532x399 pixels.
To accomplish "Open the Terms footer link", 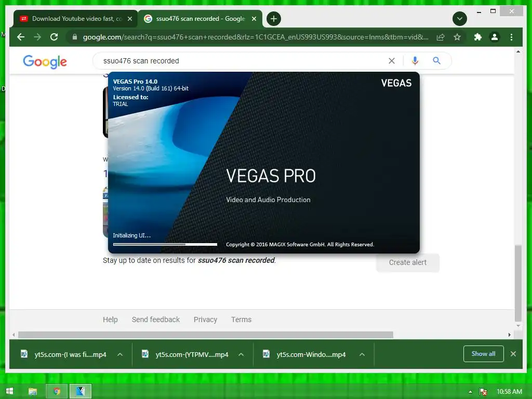I will 241,320.
